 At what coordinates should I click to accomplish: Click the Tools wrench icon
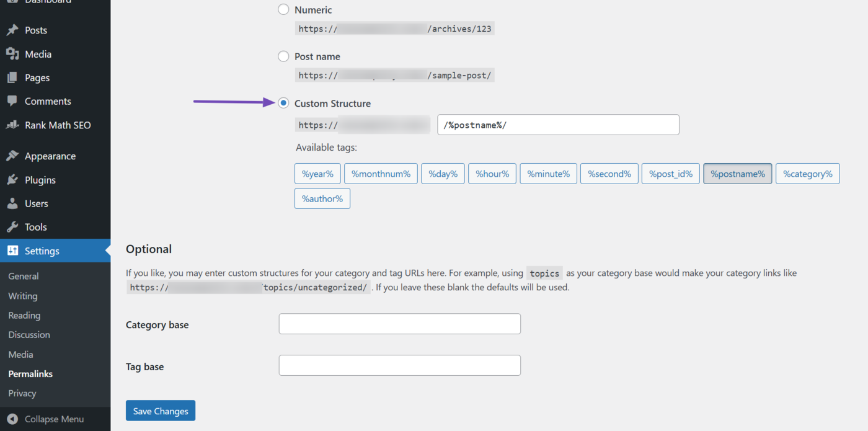click(12, 227)
